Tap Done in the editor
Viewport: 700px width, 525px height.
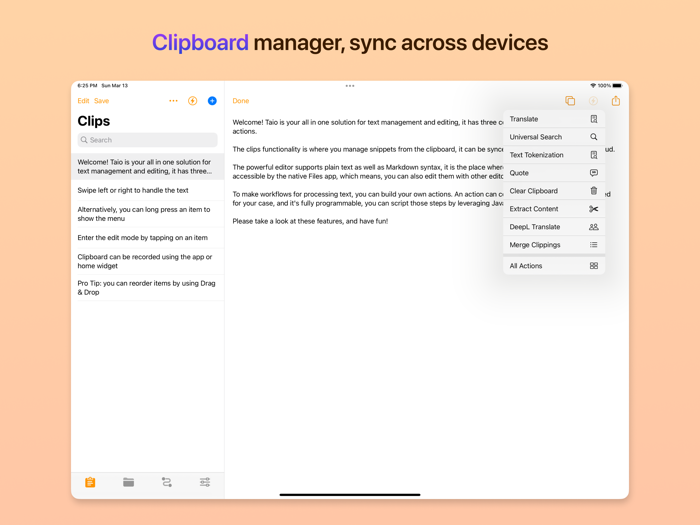point(241,101)
